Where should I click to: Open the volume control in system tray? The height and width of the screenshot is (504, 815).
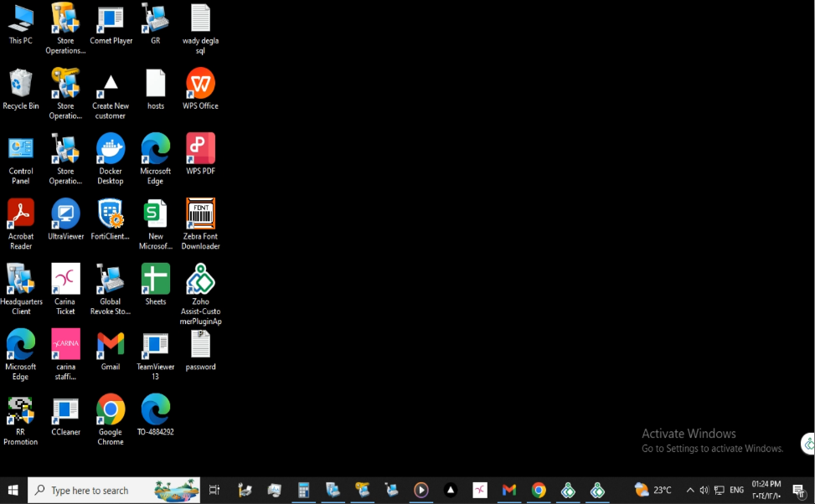(704, 490)
